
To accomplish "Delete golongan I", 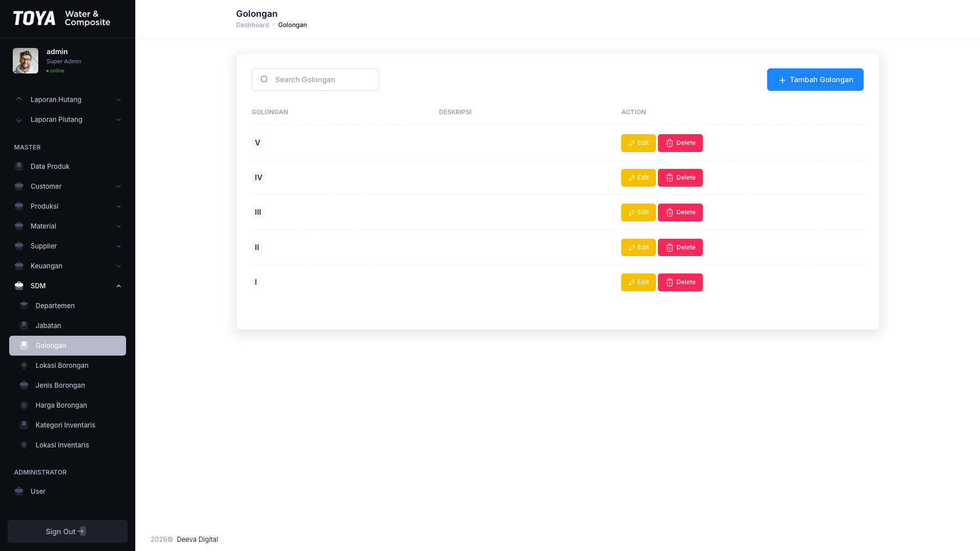I will pos(680,282).
